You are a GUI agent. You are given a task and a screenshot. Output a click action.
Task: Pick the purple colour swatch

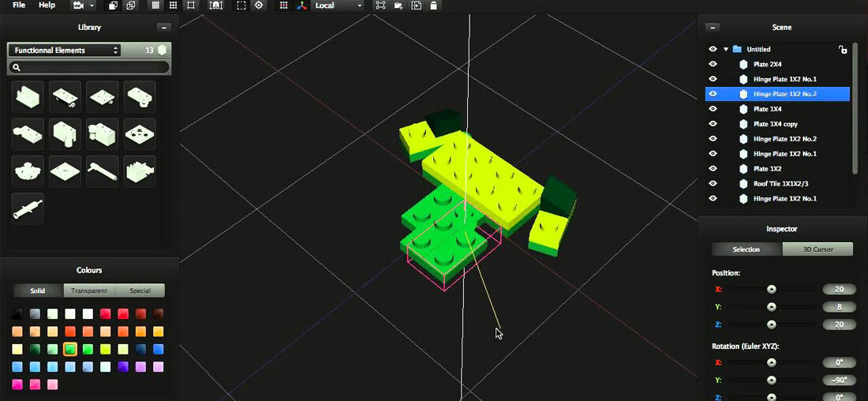tap(123, 366)
